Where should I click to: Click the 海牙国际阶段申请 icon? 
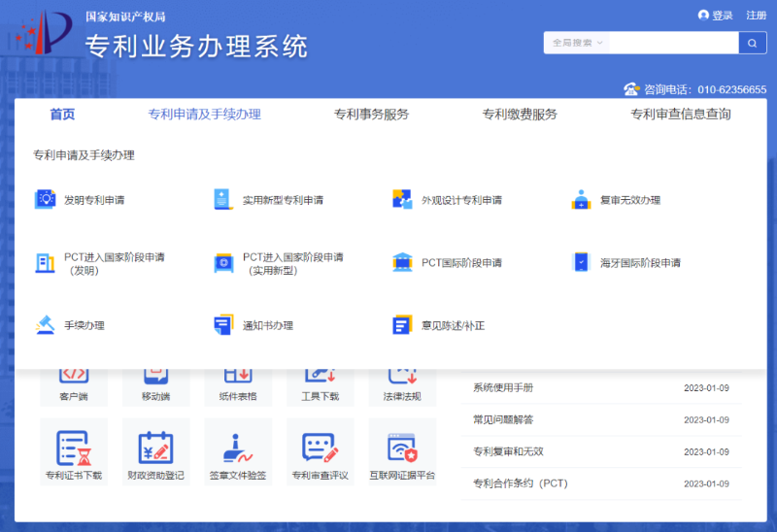pos(581,263)
